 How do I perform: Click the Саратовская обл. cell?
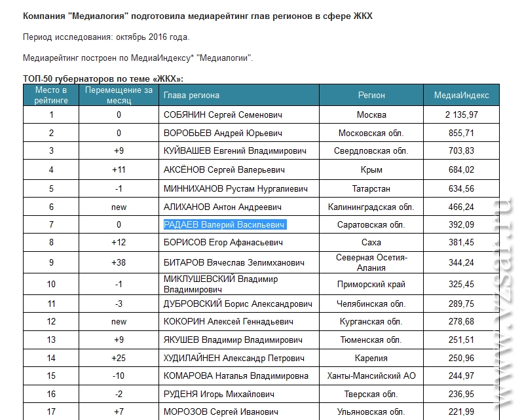371,224
